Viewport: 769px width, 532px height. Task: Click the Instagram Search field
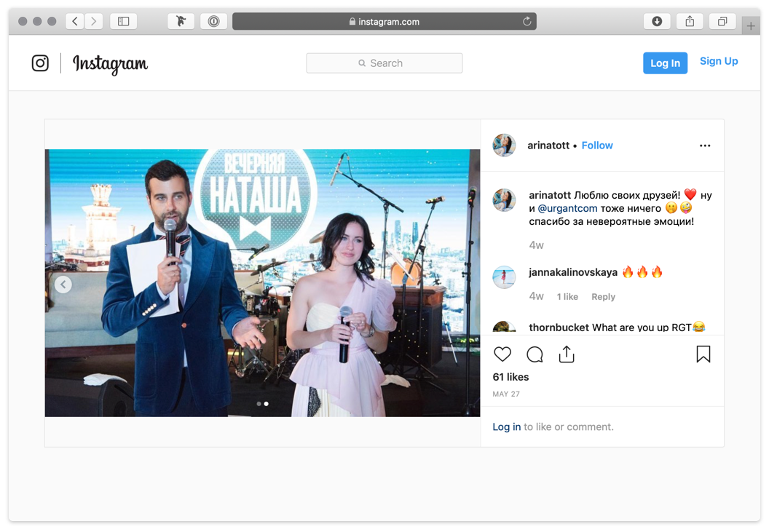pos(384,63)
